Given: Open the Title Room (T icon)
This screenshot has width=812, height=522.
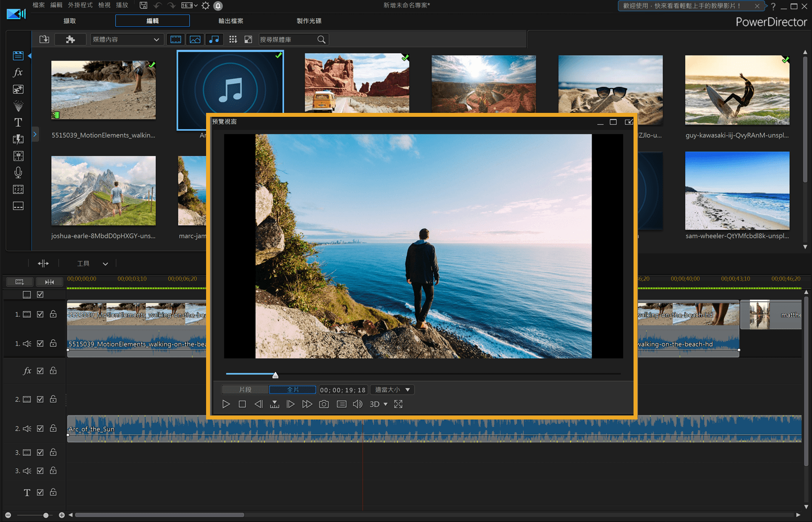Looking at the screenshot, I should pyautogui.click(x=18, y=122).
